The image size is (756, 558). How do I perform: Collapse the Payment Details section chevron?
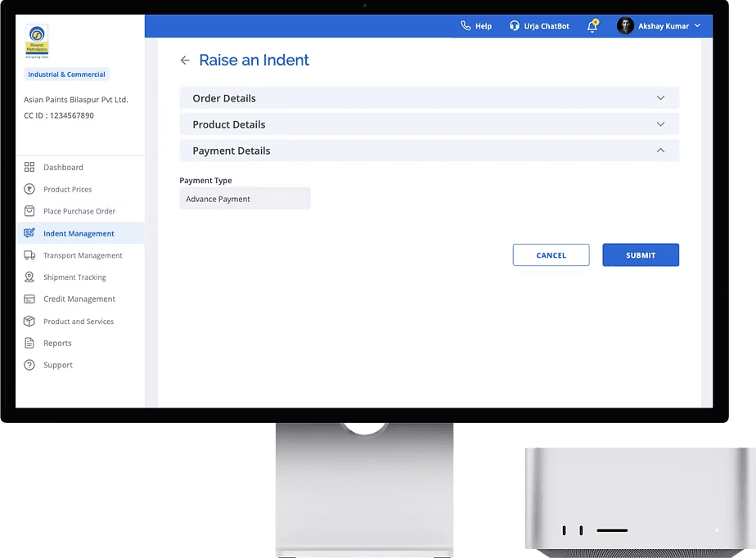[660, 151]
